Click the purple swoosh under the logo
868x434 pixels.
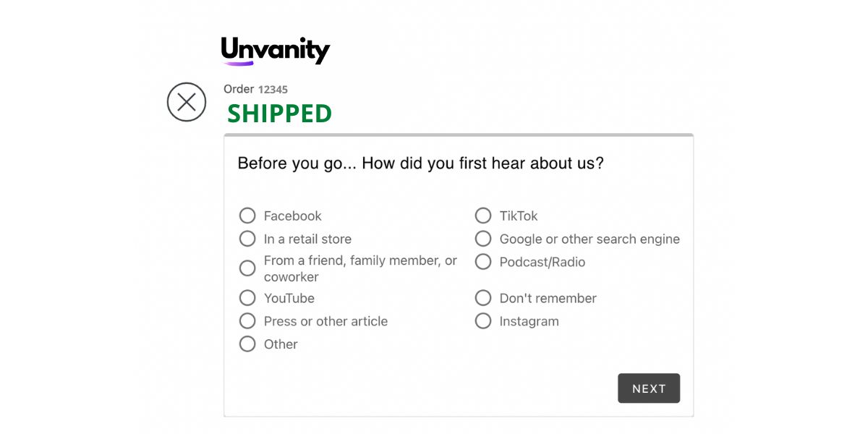[x=238, y=64]
